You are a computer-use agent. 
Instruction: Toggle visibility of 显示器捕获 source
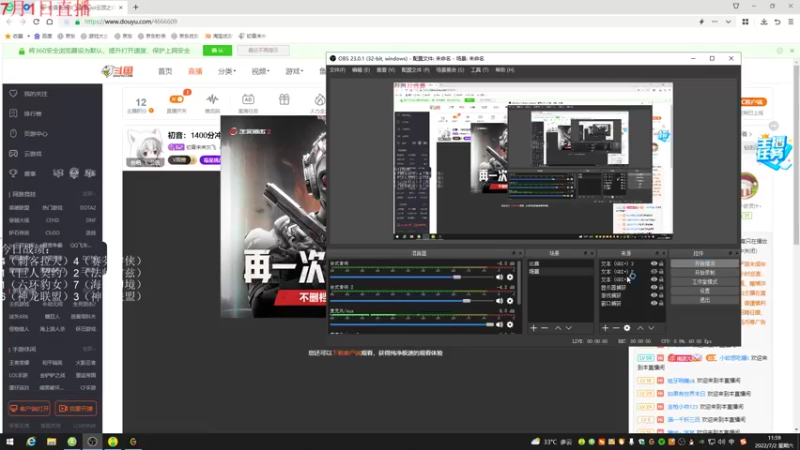point(654,287)
